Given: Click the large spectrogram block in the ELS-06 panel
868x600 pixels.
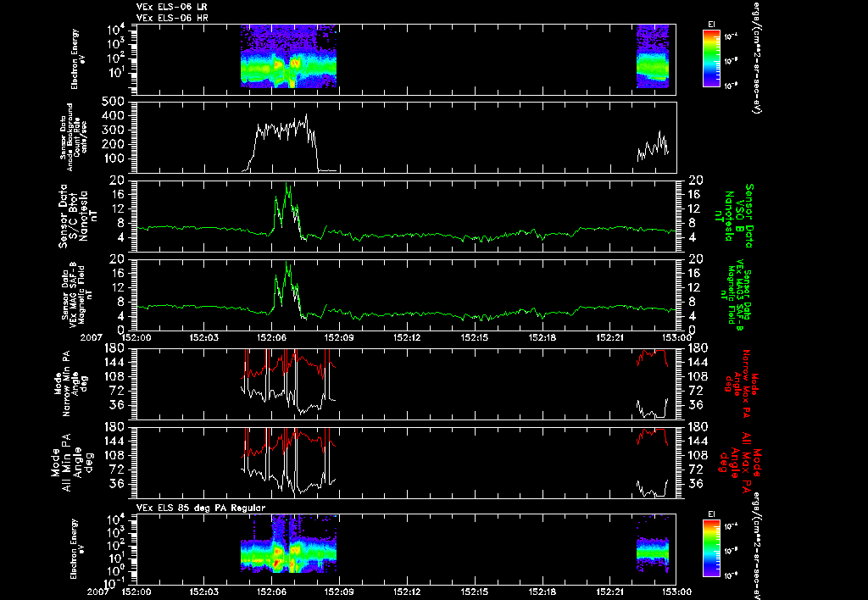Looking at the screenshot, I should click(x=288, y=56).
